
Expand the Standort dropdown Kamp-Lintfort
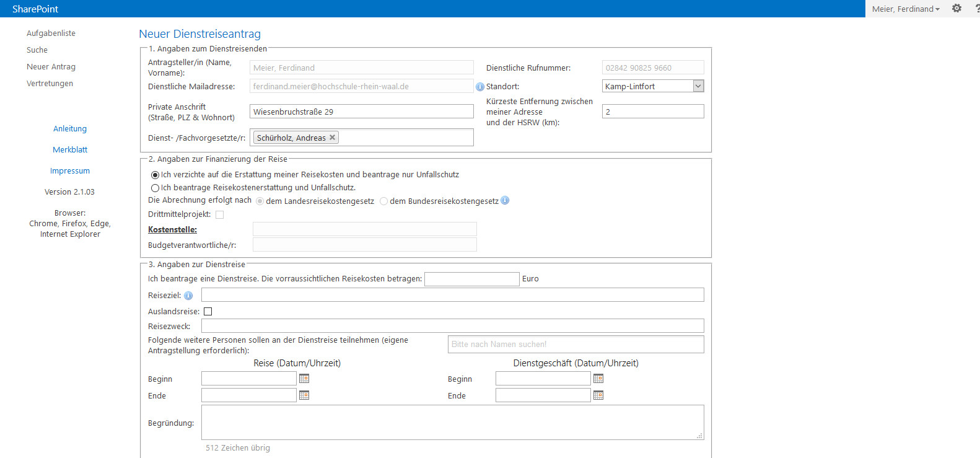698,86
